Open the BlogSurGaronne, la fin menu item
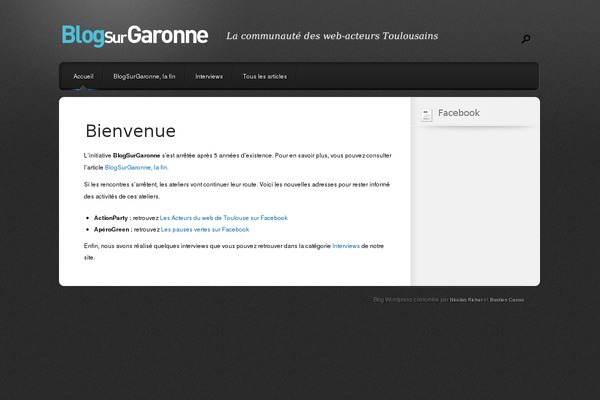The image size is (600, 400). coord(144,77)
